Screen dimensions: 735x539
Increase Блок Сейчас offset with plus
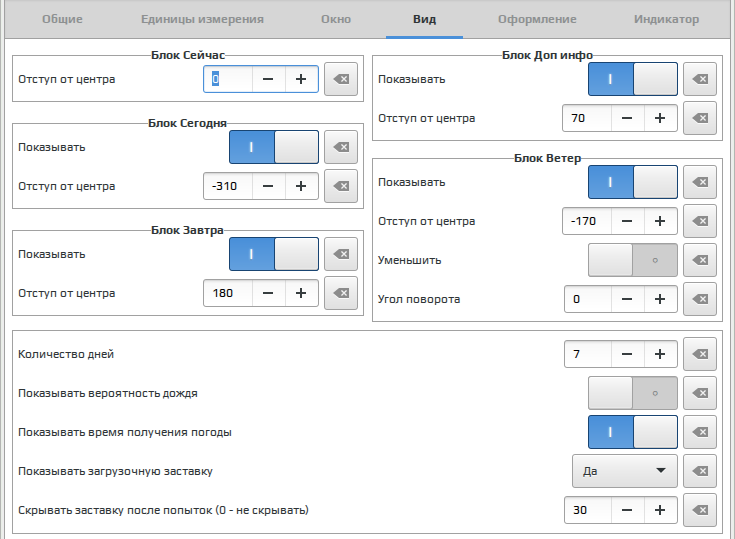pyautogui.click(x=301, y=79)
